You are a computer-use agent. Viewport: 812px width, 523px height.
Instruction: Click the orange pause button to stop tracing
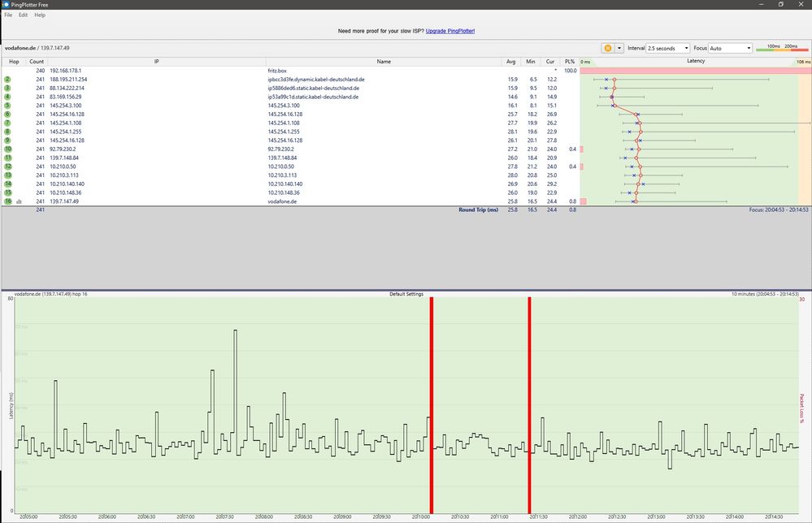click(x=608, y=48)
